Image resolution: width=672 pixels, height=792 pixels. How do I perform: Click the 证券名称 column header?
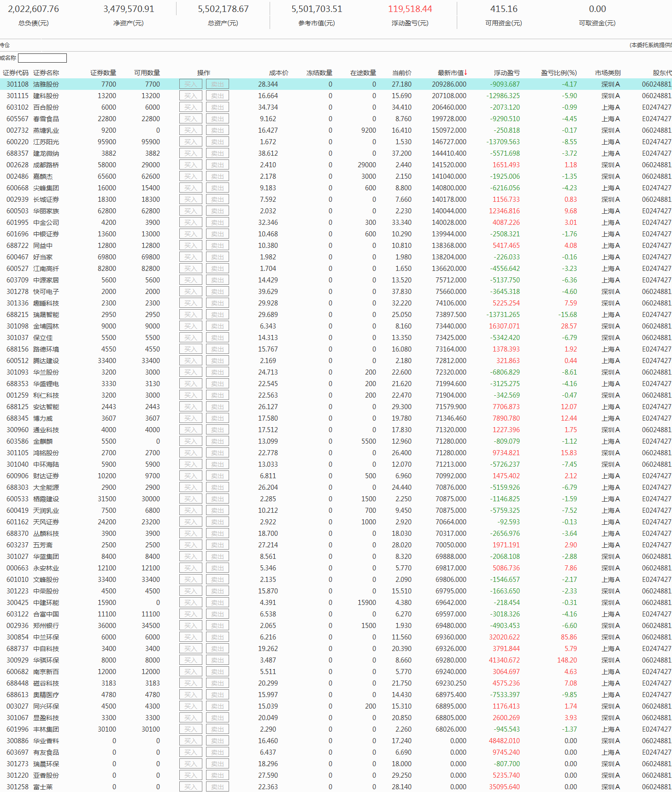[46, 73]
